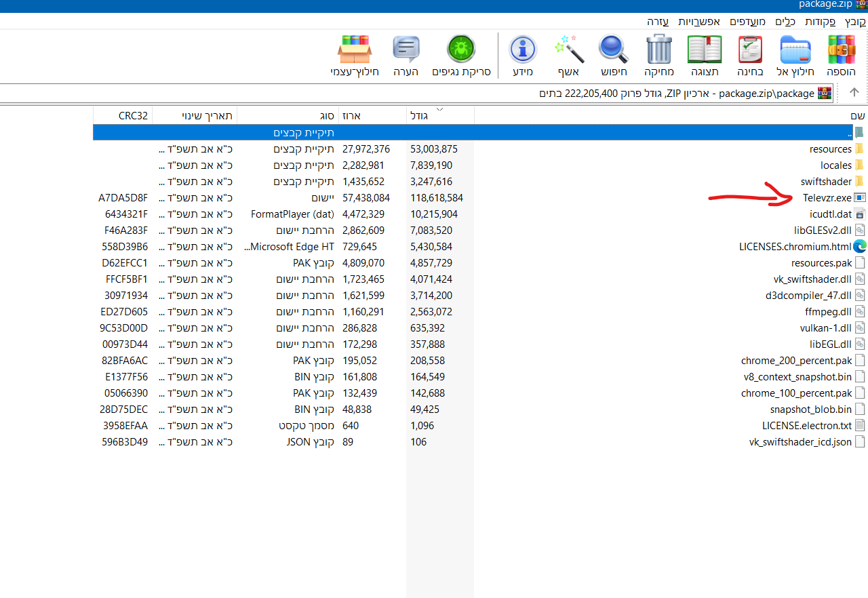Open the כלים (Tools) menu

pos(785,22)
